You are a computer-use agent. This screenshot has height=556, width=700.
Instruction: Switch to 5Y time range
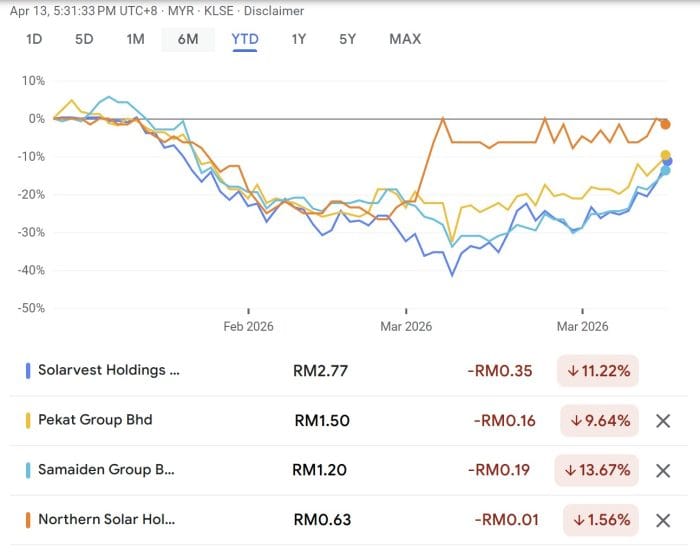[x=347, y=39]
